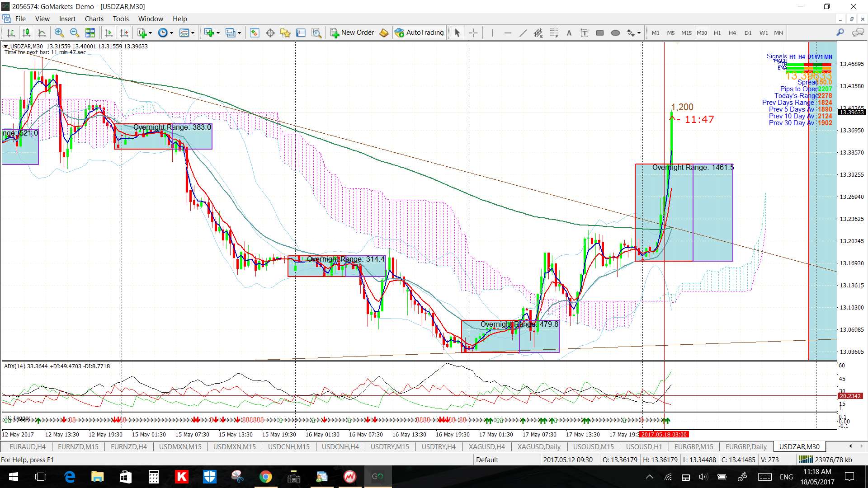Switch chart to bar chart mode
The height and width of the screenshot is (488, 868).
(11, 33)
